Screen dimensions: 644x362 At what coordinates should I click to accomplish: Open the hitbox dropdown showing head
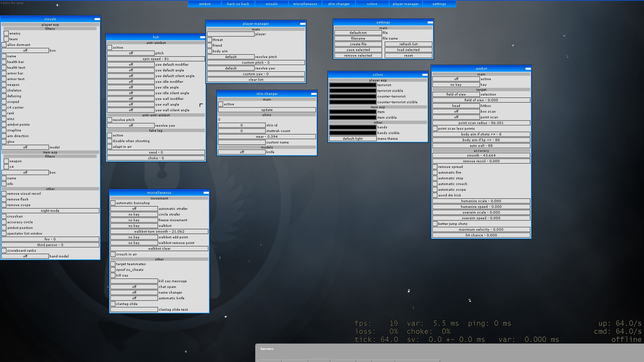click(x=456, y=106)
